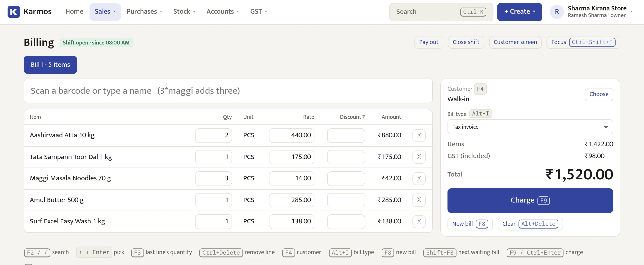Click the GST (included) ₹98.00 value
644x265 pixels.
(x=594, y=156)
